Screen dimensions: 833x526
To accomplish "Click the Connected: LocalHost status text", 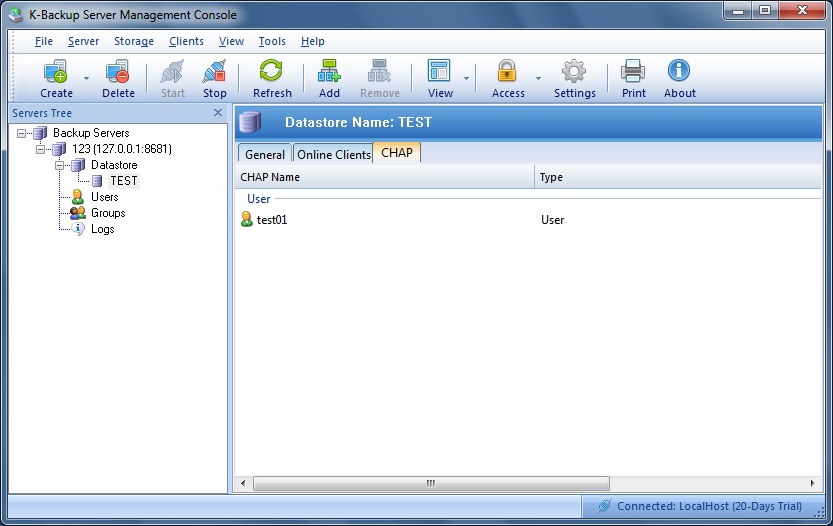I will 709,506.
